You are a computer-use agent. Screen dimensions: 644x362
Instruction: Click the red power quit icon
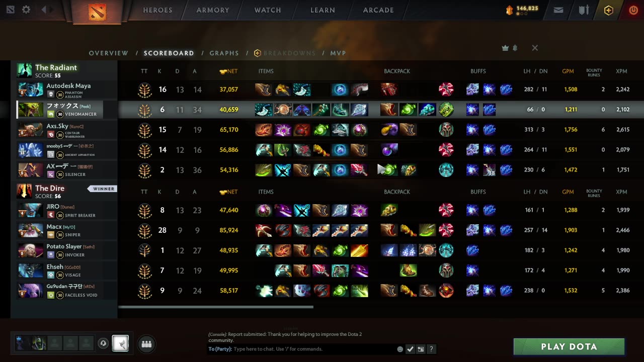pyautogui.click(x=633, y=10)
